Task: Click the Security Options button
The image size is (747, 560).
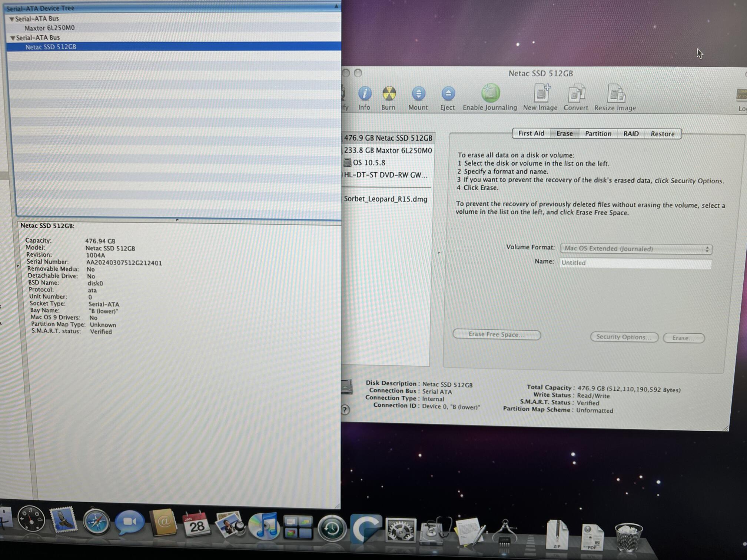Action: tap(624, 337)
